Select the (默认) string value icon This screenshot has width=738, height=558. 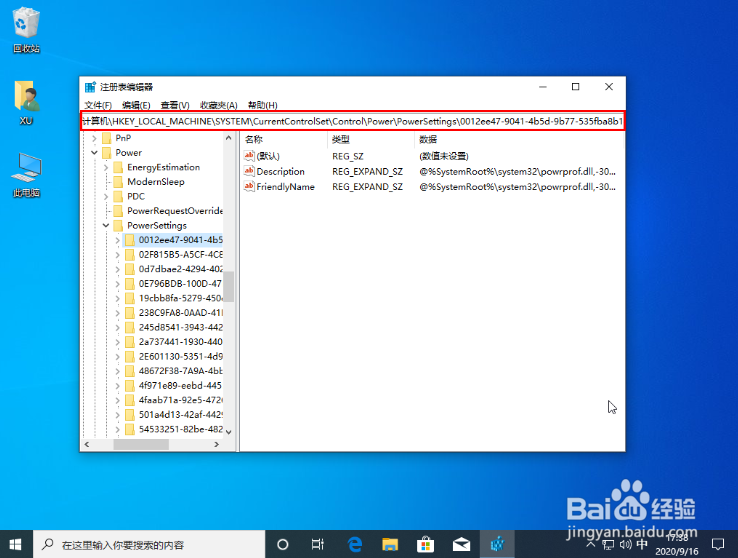click(249, 156)
